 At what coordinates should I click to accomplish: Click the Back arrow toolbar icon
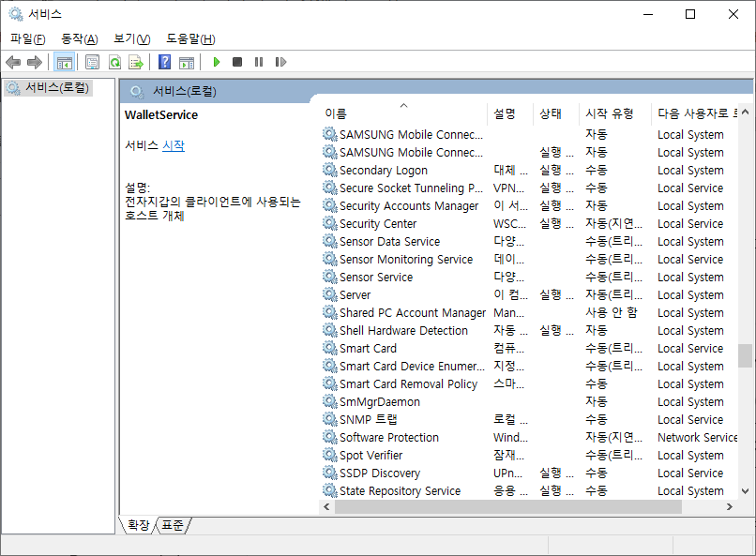point(13,62)
